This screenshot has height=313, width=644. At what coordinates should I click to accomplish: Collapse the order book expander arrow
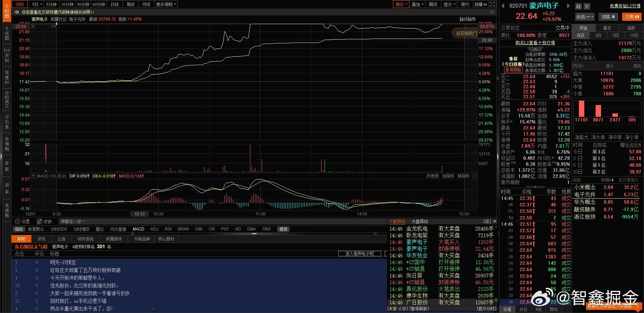tap(535, 49)
